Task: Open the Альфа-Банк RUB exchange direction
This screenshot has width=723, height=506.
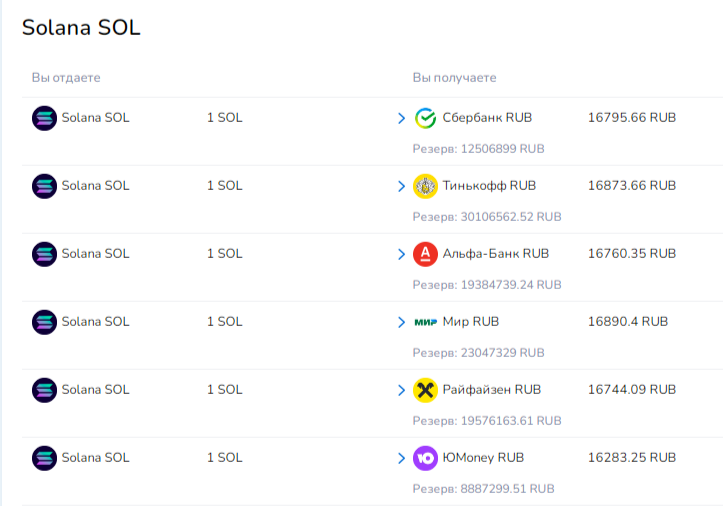Action: 496,253
